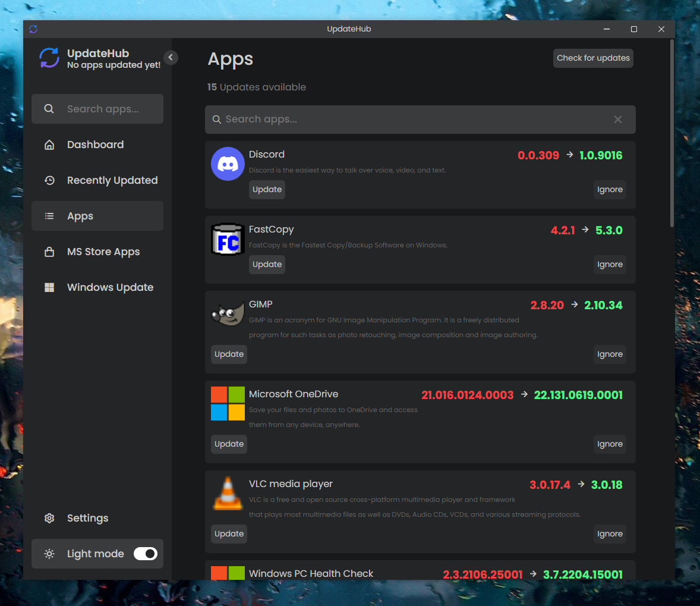Click FastCopy old version 4.2.1
Screen dimensions: 700x606
pos(563,231)
